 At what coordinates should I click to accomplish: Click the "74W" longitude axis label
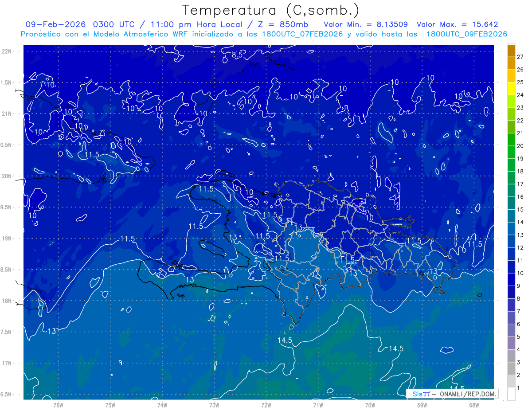coord(162,404)
